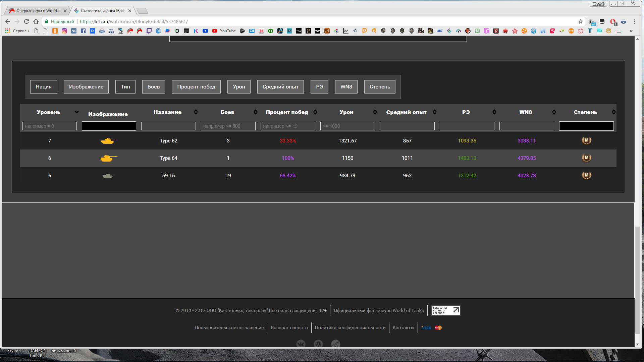Click the YouTube bookmark
644x362 pixels.
(x=224, y=31)
